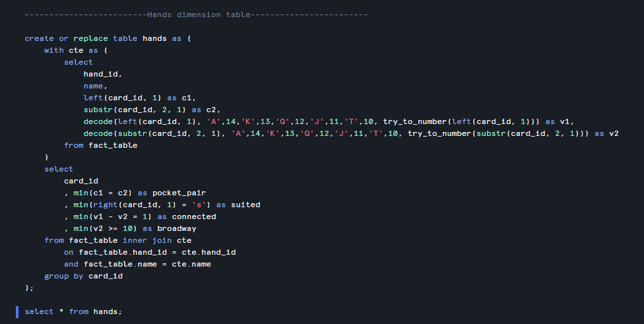Screen dimensions: 644x324
Task: Click the 'pocket_pair' alias
Action: pyautogui.click(x=179, y=193)
